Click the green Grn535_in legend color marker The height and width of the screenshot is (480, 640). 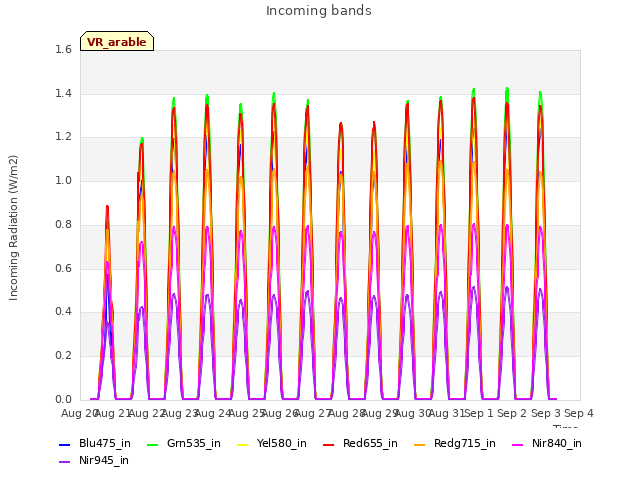coord(153,444)
